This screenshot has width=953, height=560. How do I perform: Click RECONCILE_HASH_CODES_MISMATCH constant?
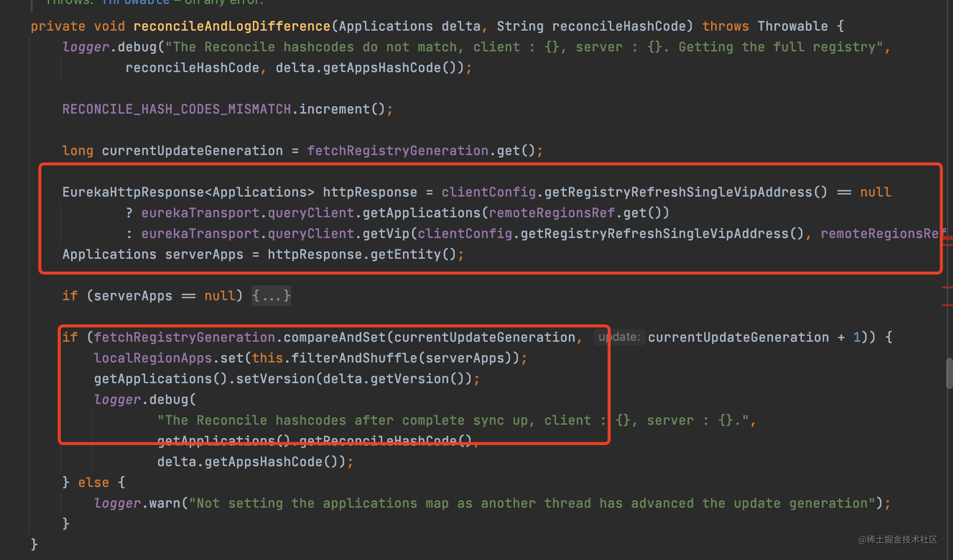pyautogui.click(x=177, y=109)
